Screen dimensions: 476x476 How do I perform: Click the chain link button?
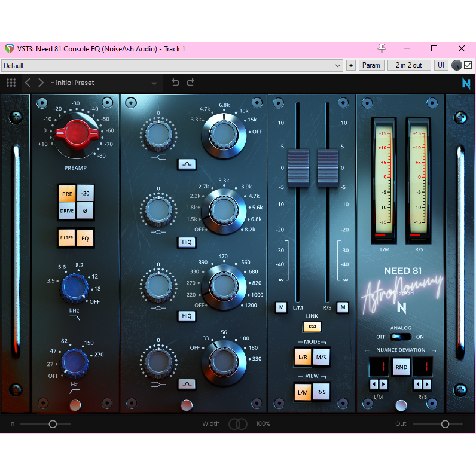[x=312, y=327]
